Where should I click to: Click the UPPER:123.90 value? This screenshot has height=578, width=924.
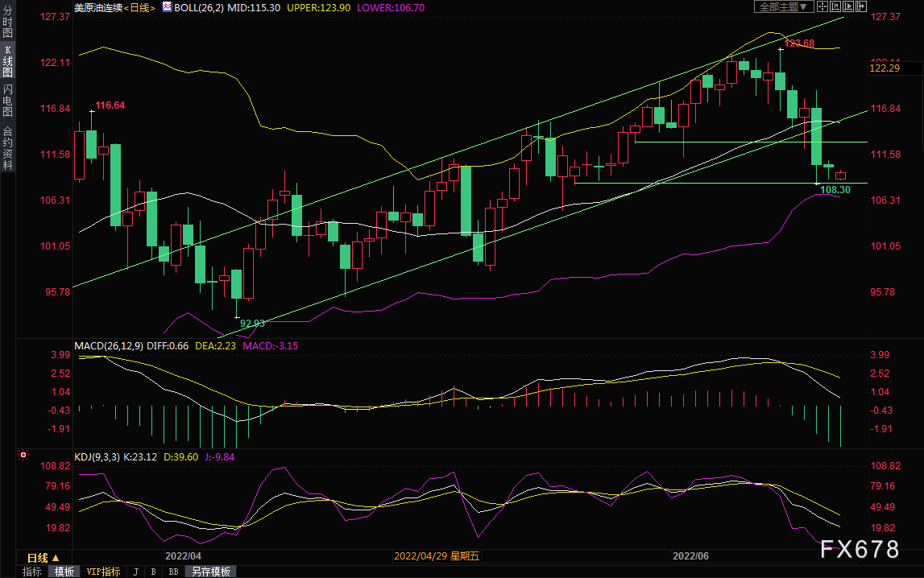click(318, 8)
